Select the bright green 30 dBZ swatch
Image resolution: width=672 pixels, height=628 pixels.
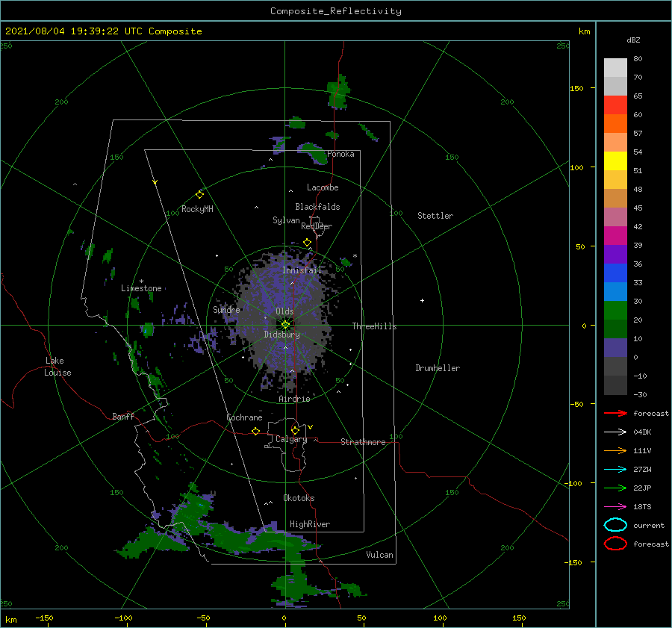(x=615, y=311)
